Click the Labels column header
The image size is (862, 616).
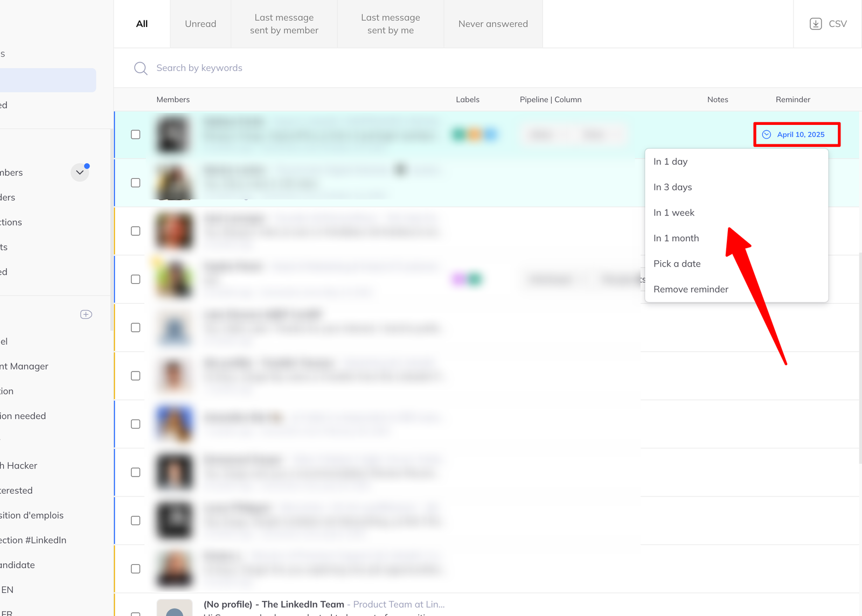coord(468,100)
